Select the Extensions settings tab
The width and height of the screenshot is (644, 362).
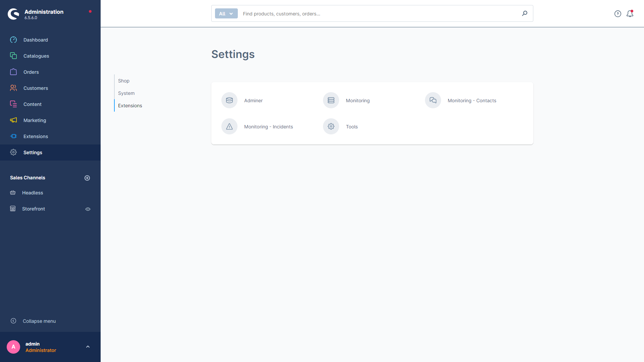click(x=130, y=105)
